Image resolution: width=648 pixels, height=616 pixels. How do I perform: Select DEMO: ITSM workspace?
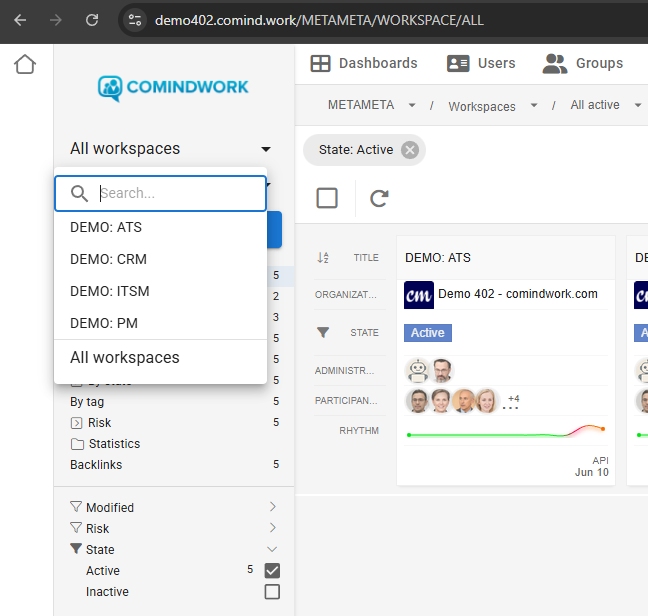160,291
